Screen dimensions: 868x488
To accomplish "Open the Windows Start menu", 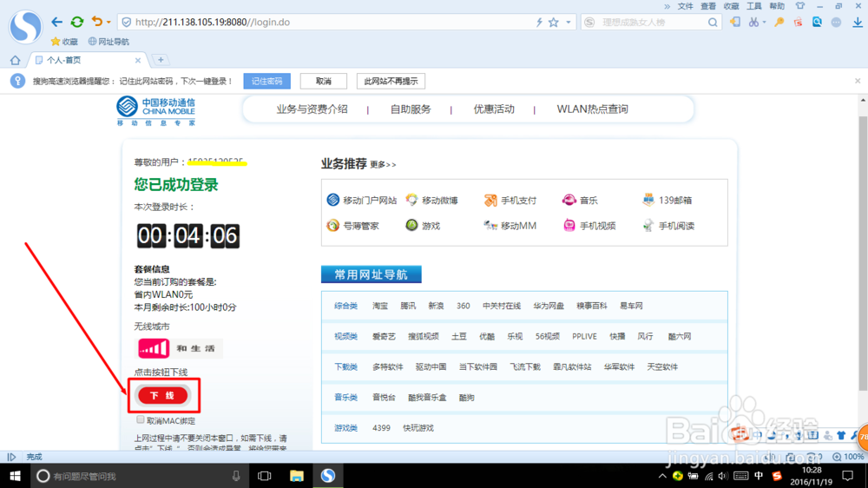I will click(x=15, y=476).
